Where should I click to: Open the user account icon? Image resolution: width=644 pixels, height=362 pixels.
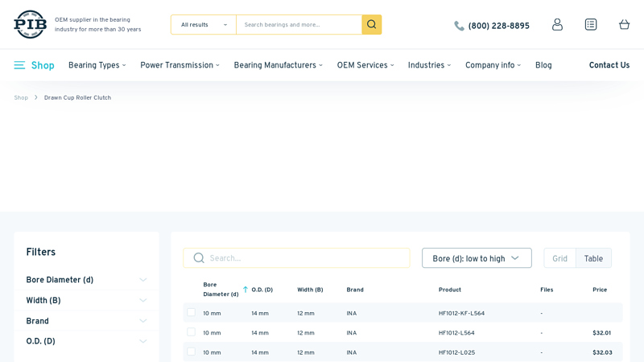pos(557,25)
